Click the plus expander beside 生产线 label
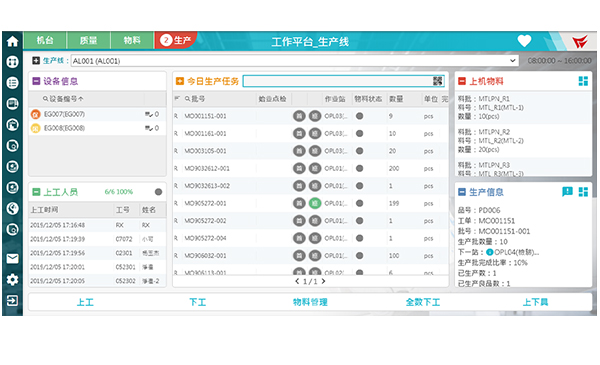Screen dimensions: 600x365 (36, 60)
